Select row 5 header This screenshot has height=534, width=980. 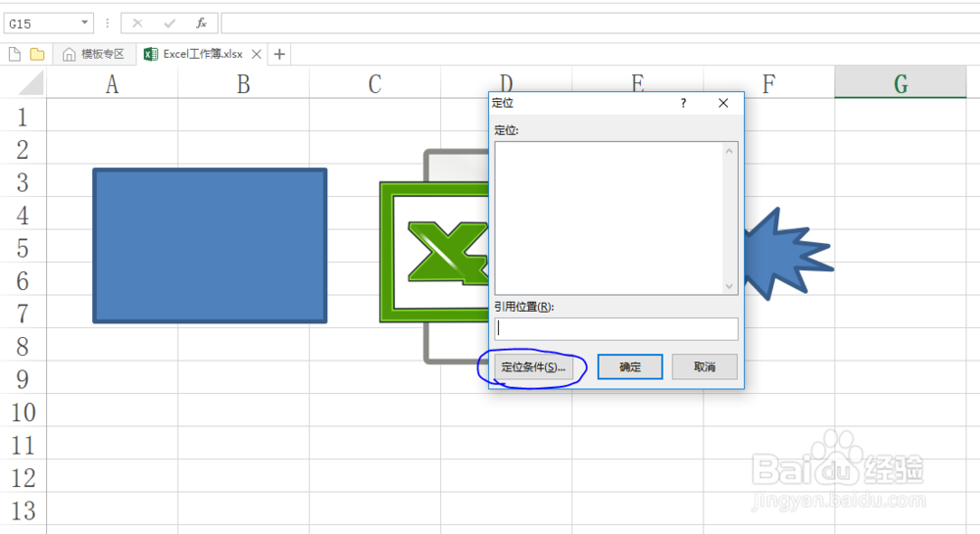tap(23, 248)
